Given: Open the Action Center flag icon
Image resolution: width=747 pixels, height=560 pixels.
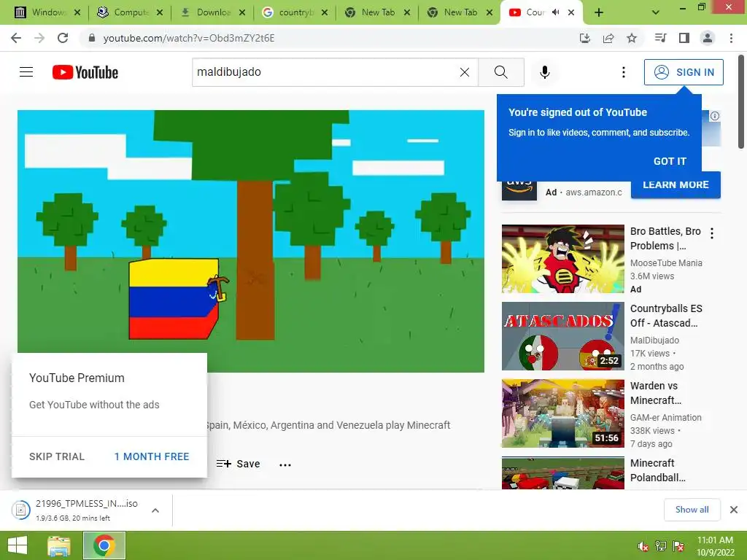Looking at the screenshot, I should point(678,546).
